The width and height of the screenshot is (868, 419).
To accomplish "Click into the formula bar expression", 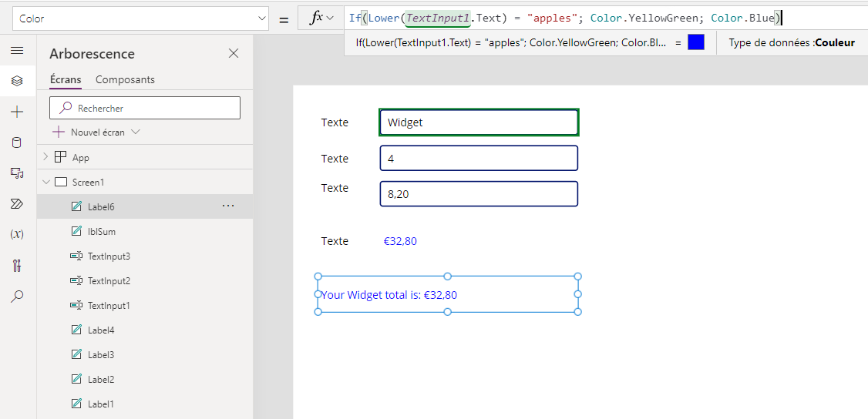I will tap(606, 18).
